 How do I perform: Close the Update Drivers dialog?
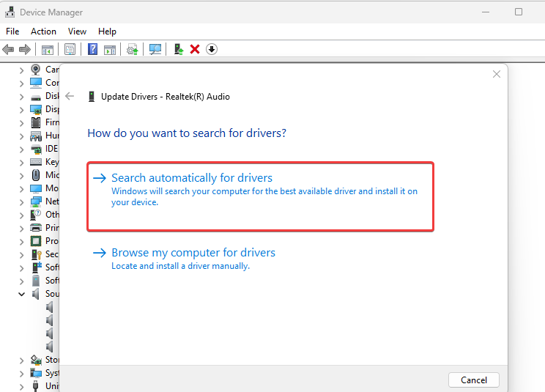[x=497, y=74]
